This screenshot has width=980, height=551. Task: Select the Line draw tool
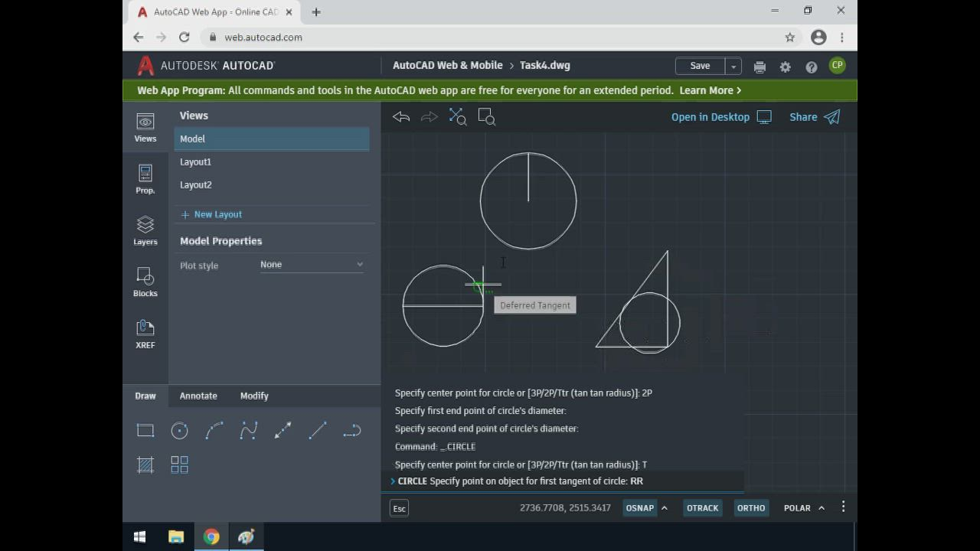tap(318, 431)
